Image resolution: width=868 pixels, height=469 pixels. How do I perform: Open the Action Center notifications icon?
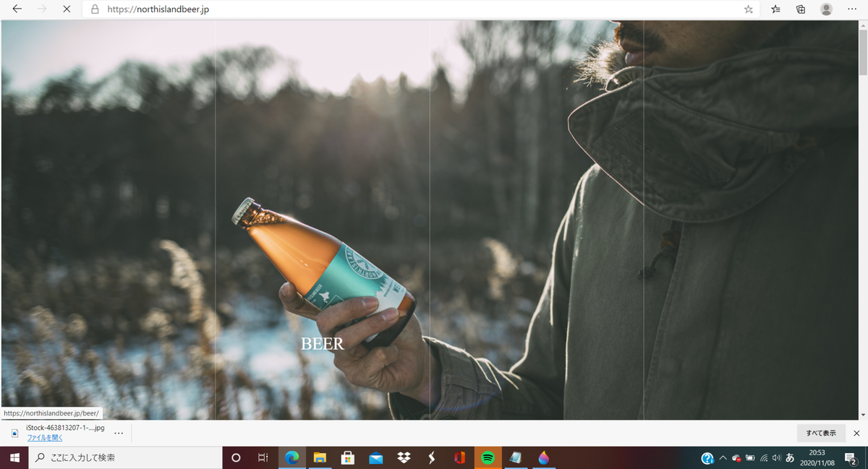point(851,457)
